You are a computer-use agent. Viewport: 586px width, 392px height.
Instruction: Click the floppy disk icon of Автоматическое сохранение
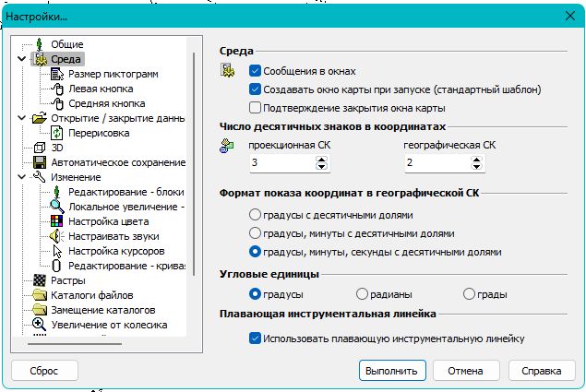(x=40, y=162)
